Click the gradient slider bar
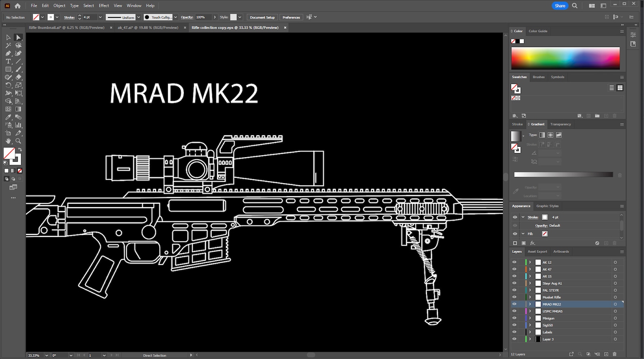 click(563, 175)
